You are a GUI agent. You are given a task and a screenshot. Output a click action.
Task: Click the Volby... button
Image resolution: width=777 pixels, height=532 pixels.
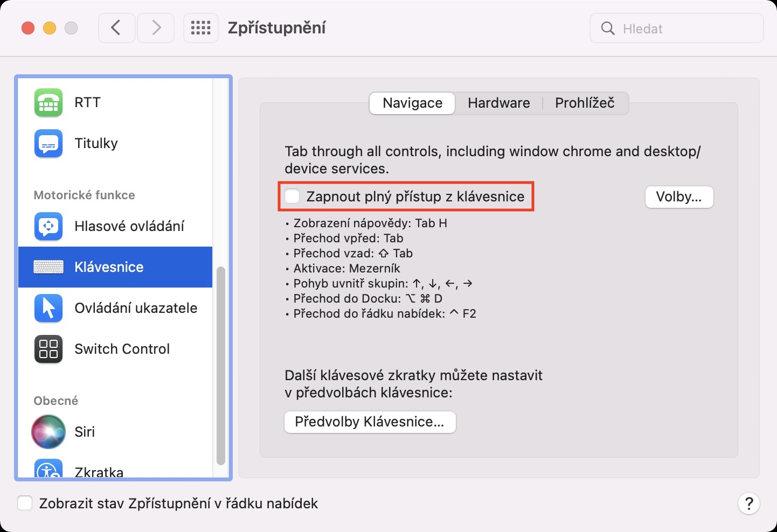pos(679,197)
